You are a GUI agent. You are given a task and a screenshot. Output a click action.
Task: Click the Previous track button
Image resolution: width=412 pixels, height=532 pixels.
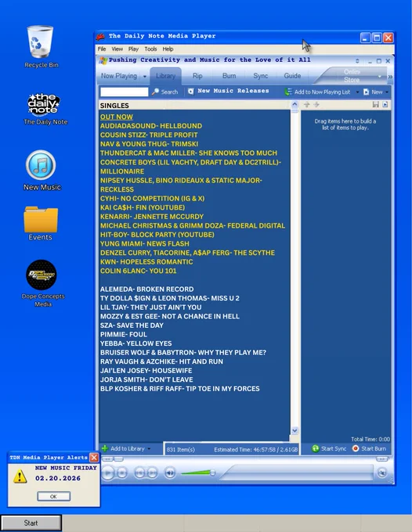point(139,473)
